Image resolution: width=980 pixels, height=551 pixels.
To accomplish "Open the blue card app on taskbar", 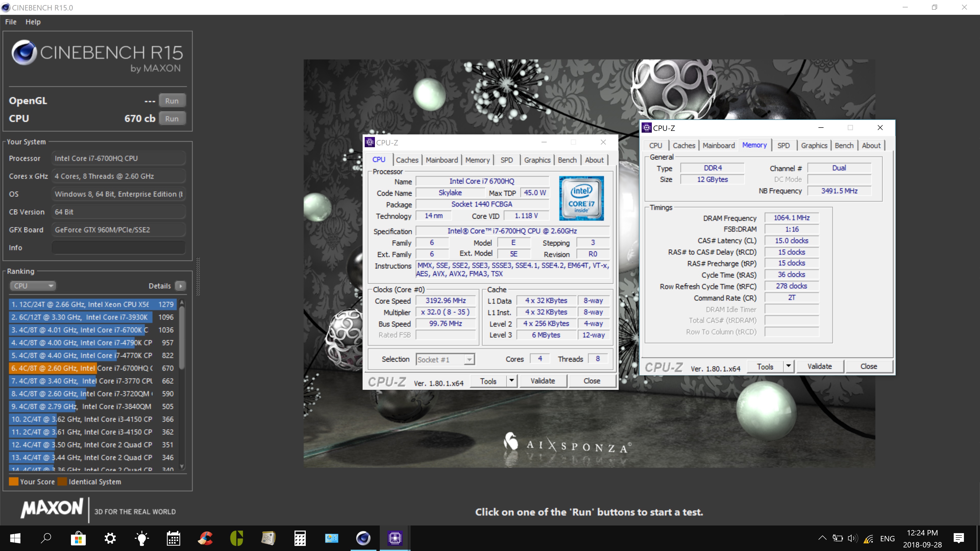I will coord(332,538).
